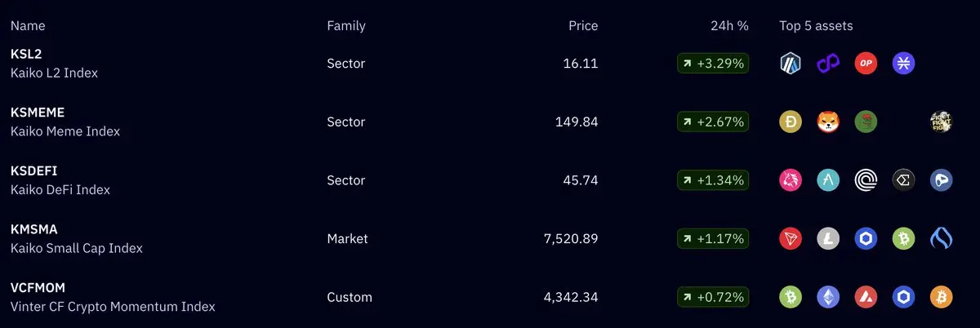This screenshot has height=328, width=980.
Task: Click the Ethereum icon in VCFMOM row
Action: pos(828,297)
